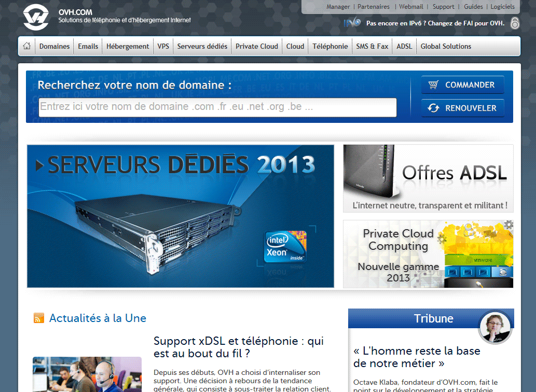Open the RSS feed icon
The width and height of the screenshot is (536, 392).
tap(38, 318)
